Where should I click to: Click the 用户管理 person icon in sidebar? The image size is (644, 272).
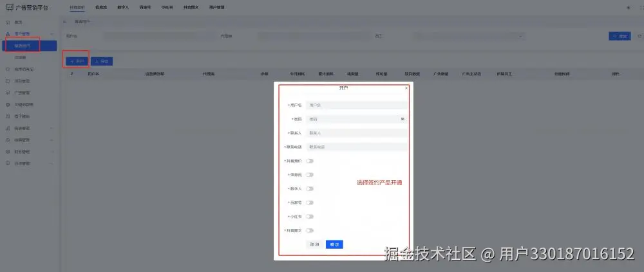click(8, 33)
